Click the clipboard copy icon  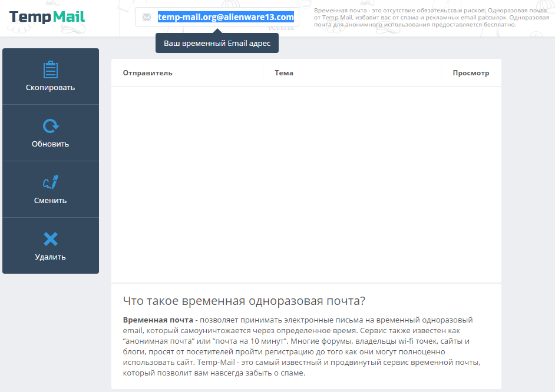(51, 69)
